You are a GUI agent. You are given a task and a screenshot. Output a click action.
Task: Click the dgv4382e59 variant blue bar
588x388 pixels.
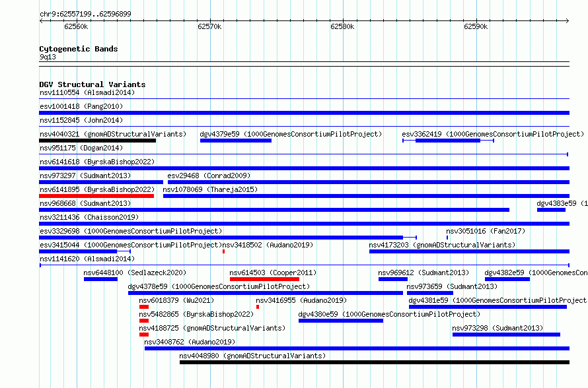point(507,279)
